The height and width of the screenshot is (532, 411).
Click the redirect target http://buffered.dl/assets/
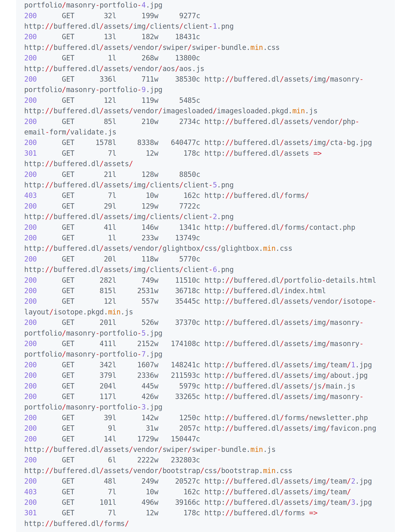pyautogui.click(x=79, y=164)
